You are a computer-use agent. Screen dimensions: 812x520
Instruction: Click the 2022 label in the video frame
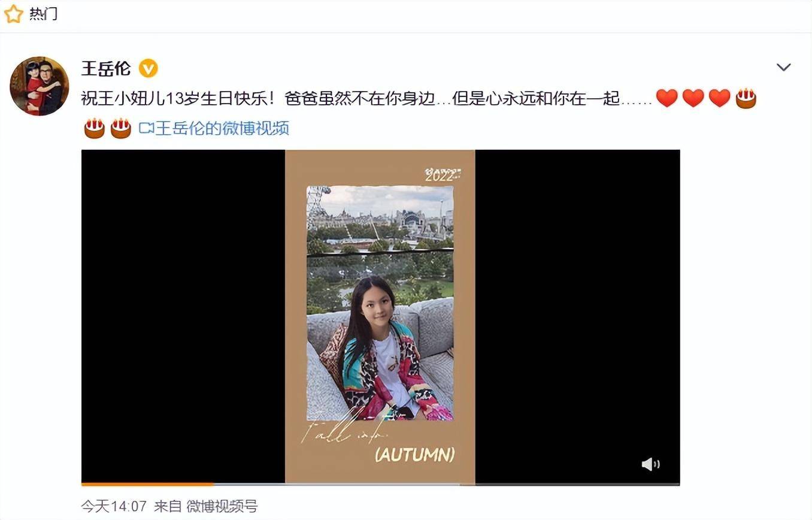pos(441,176)
